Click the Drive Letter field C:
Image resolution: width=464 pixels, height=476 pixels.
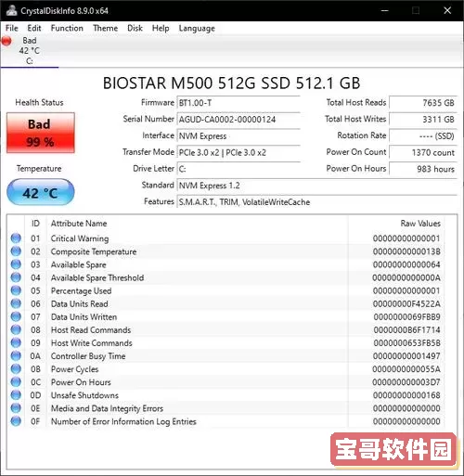238,169
